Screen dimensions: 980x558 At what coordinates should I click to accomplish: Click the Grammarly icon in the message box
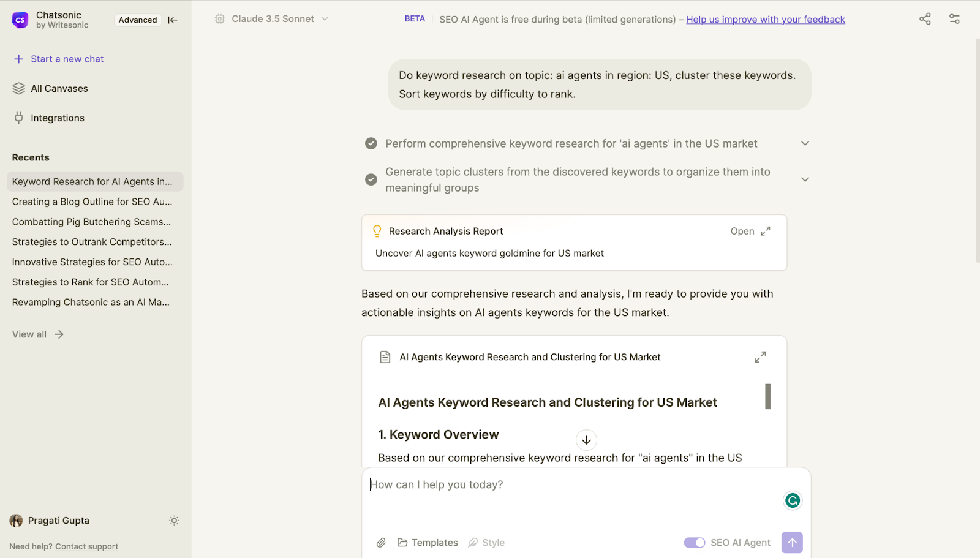[793, 500]
